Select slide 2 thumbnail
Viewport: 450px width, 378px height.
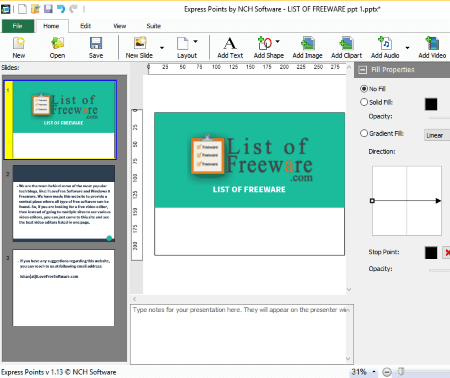(x=64, y=203)
